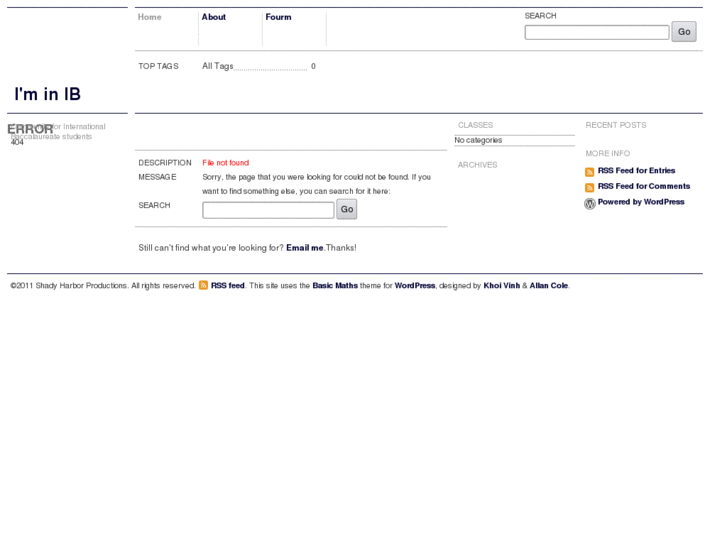Click the header search input field
This screenshot has height=545, width=727.
[x=597, y=32]
